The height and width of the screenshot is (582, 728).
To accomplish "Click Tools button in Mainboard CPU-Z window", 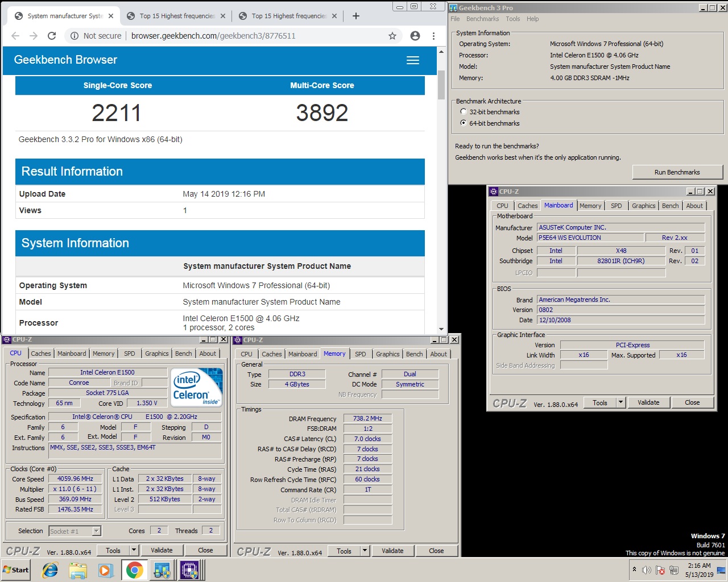I will [x=600, y=402].
